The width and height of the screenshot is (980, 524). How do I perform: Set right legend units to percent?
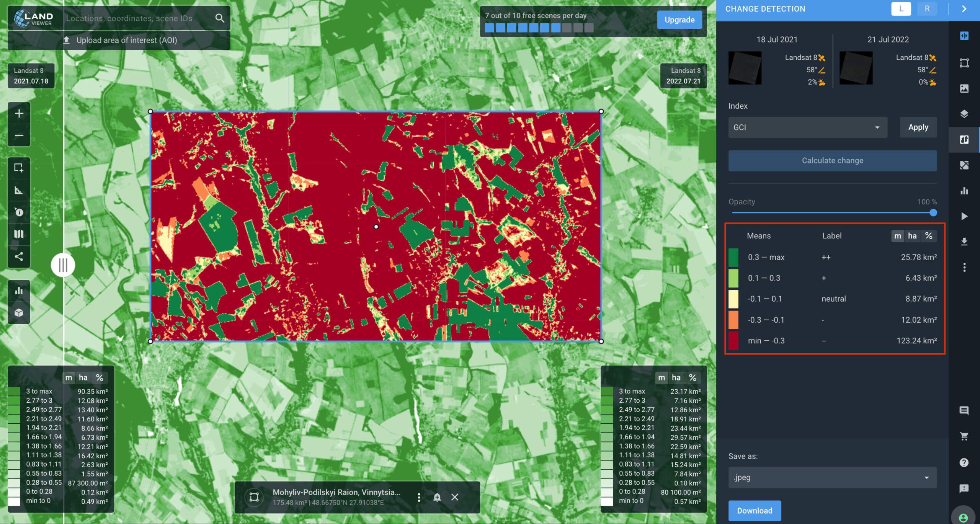click(693, 378)
